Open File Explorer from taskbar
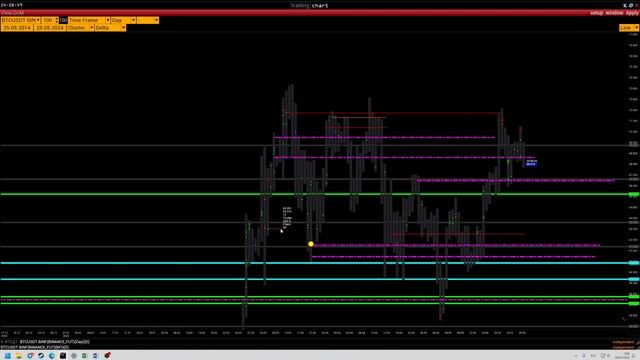640x360 pixels. (19, 356)
